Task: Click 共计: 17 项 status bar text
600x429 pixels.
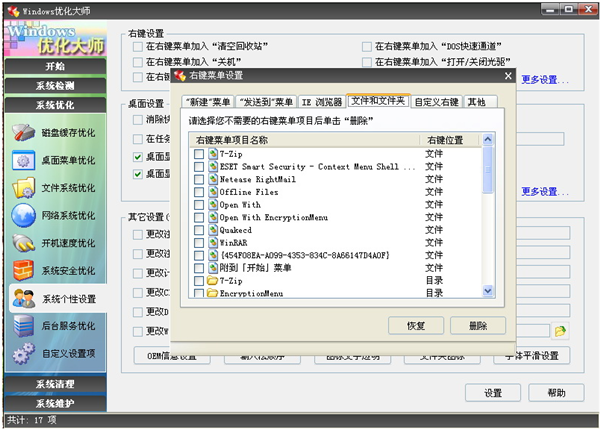Action: pos(32,420)
